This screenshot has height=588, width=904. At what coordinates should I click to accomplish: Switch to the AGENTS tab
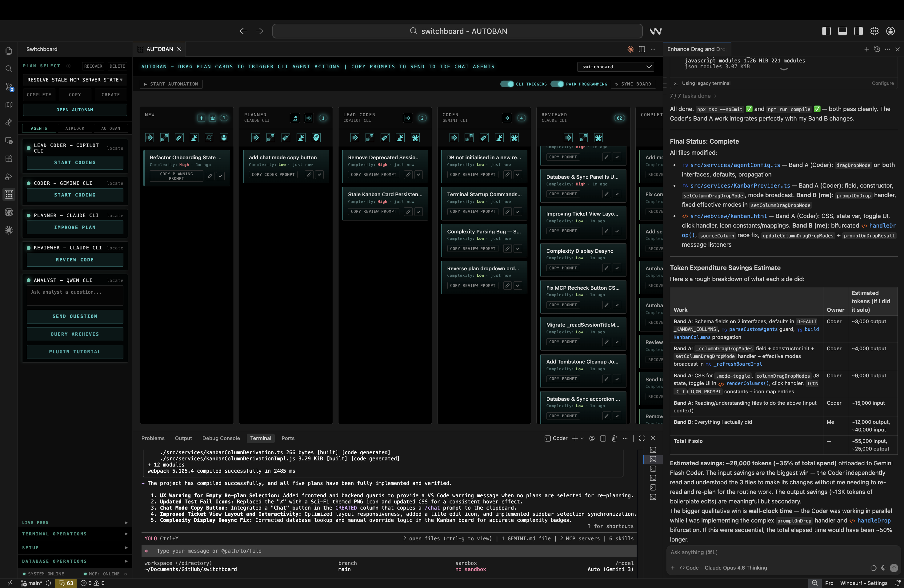(39, 128)
